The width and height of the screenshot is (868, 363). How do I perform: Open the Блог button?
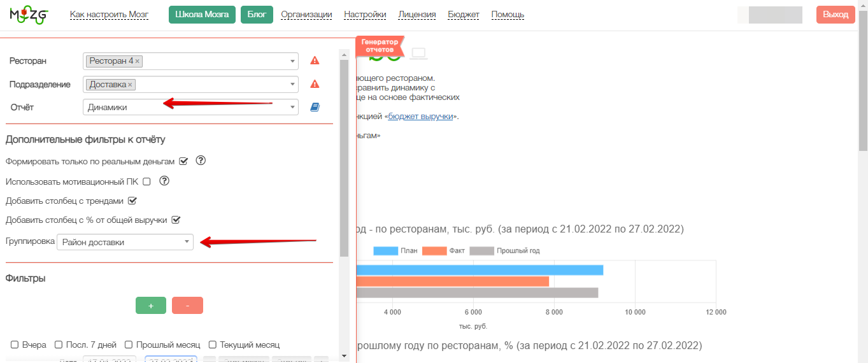coord(257,15)
